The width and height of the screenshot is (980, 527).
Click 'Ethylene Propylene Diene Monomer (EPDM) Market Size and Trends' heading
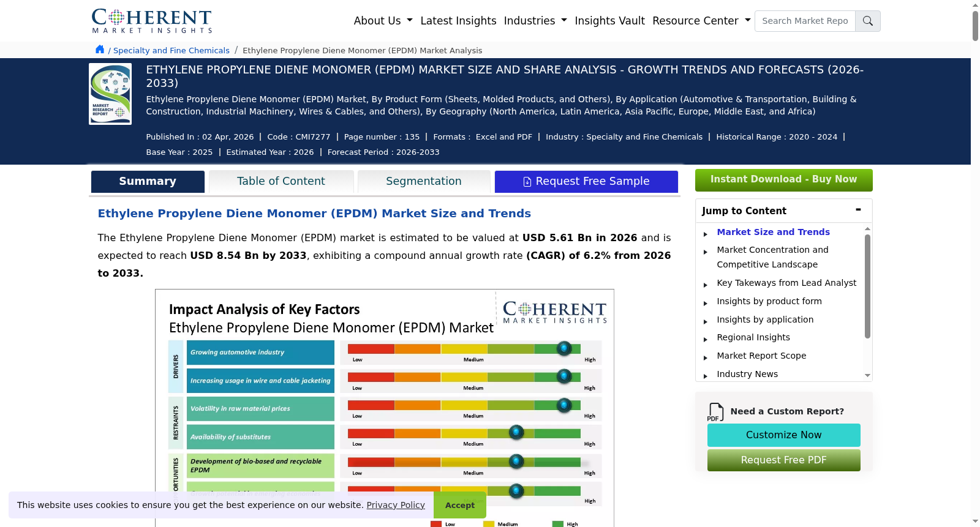pos(314,213)
